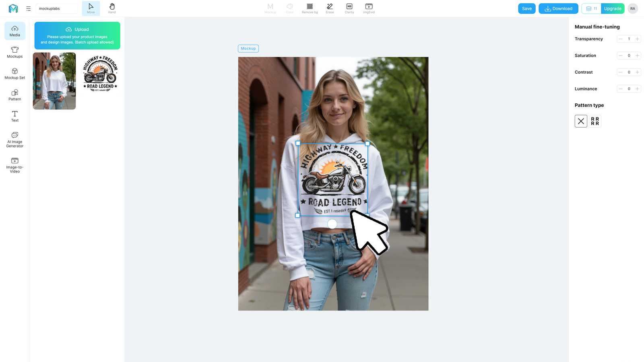
Task: Decrease the Luminance value
Action: pyautogui.click(x=621, y=89)
